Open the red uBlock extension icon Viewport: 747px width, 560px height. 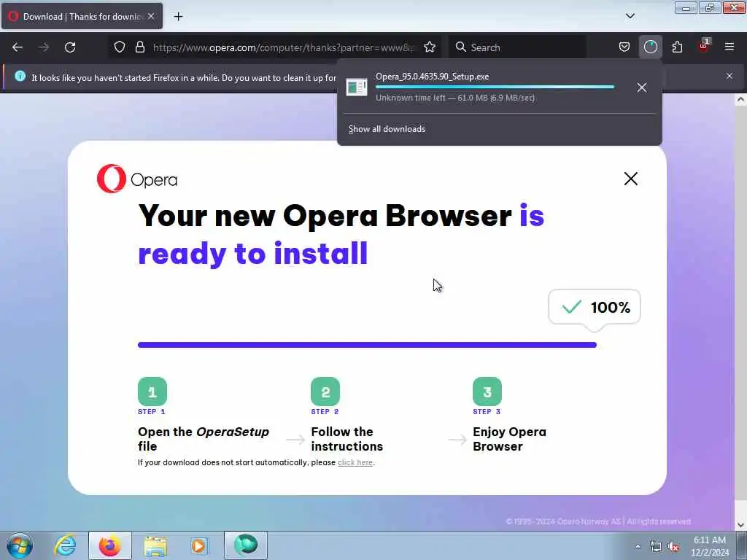pos(704,46)
